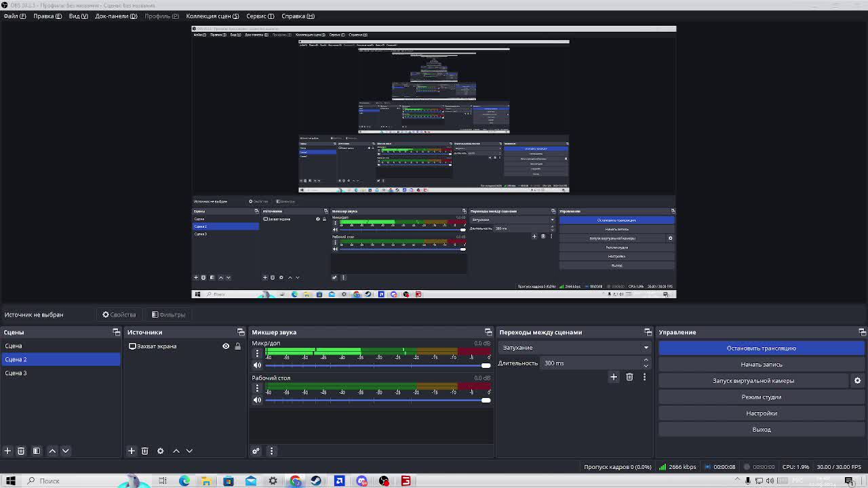Click Остановить трансляцию button
868x488 pixels.
(x=762, y=348)
